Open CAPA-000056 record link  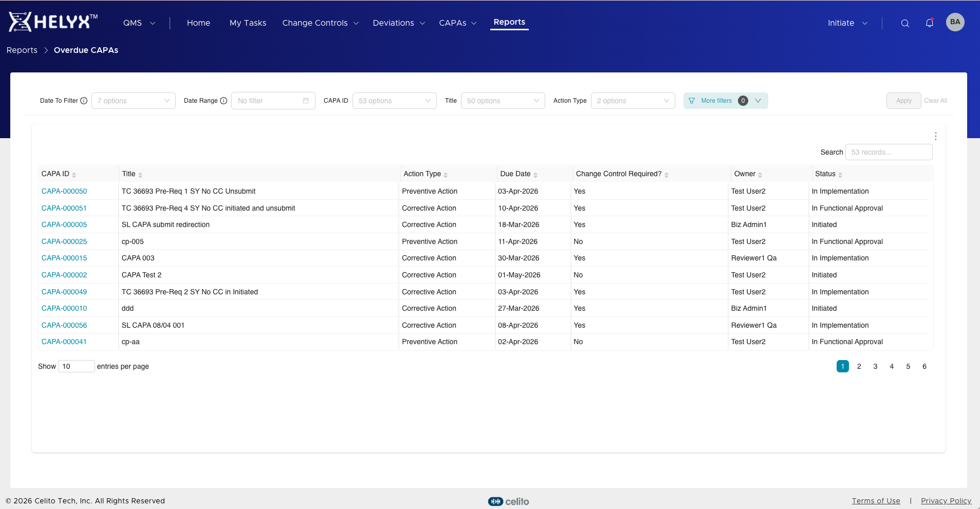(x=64, y=325)
